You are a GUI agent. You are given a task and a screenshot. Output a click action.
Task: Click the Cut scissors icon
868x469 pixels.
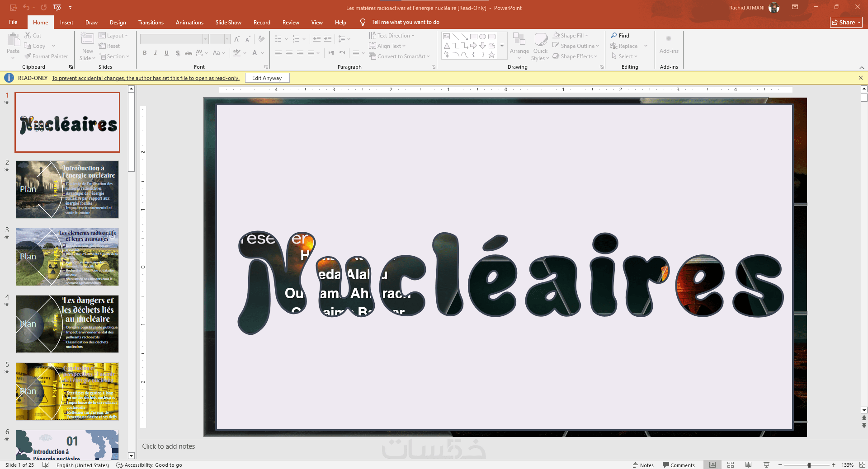click(x=28, y=35)
